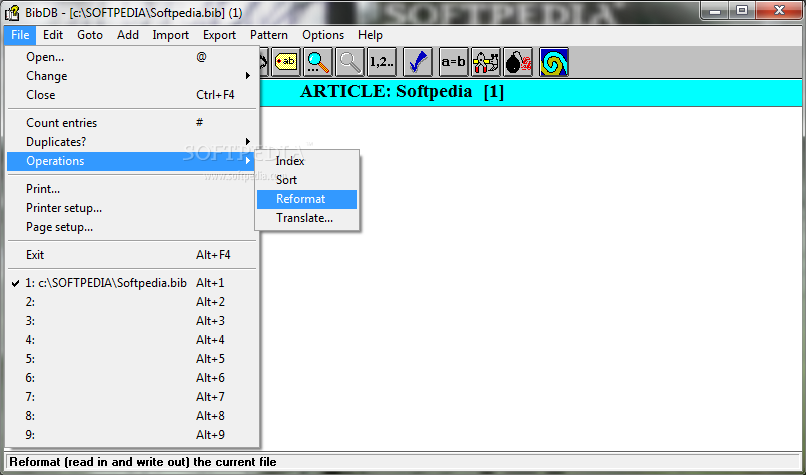Open the Help menu
Viewport: 806px width, 475px height.
(x=370, y=35)
